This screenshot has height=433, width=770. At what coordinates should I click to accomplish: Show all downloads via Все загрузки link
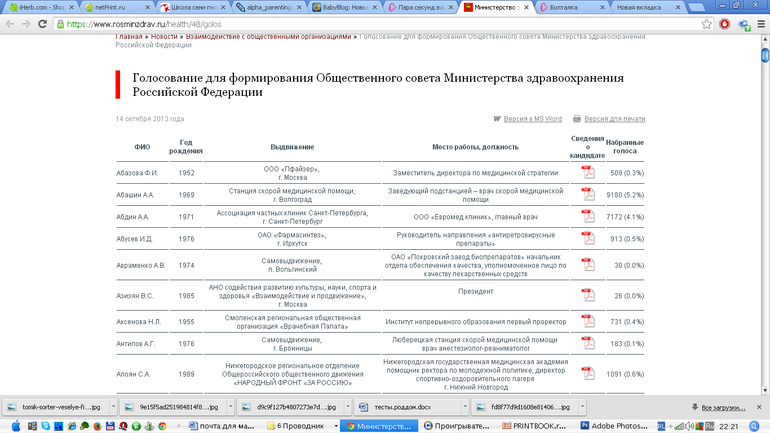(x=723, y=407)
